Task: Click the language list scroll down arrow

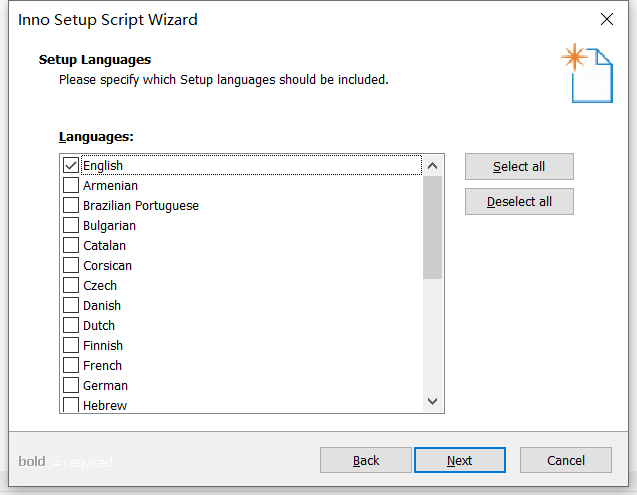Action: pyautogui.click(x=433, y=402)
